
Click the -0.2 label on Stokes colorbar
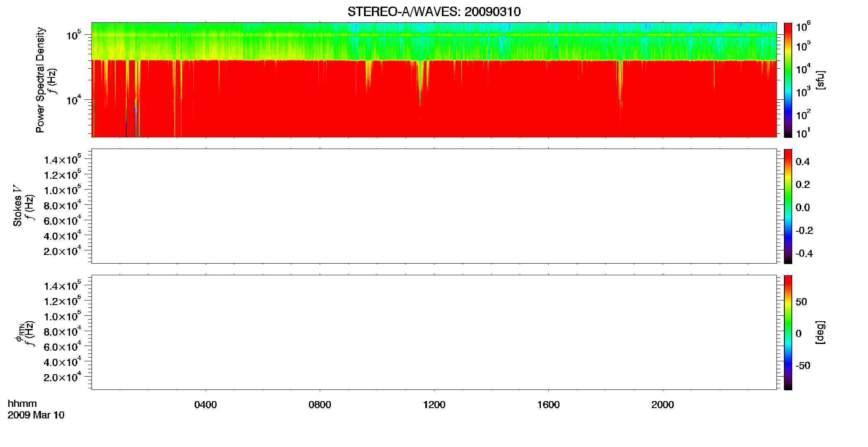click(804, 231)
